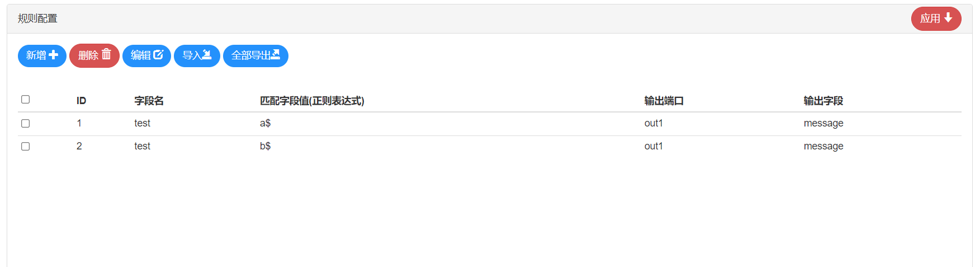
Task: Click the 编辑 edit pencil button
Action: (146, 55)
